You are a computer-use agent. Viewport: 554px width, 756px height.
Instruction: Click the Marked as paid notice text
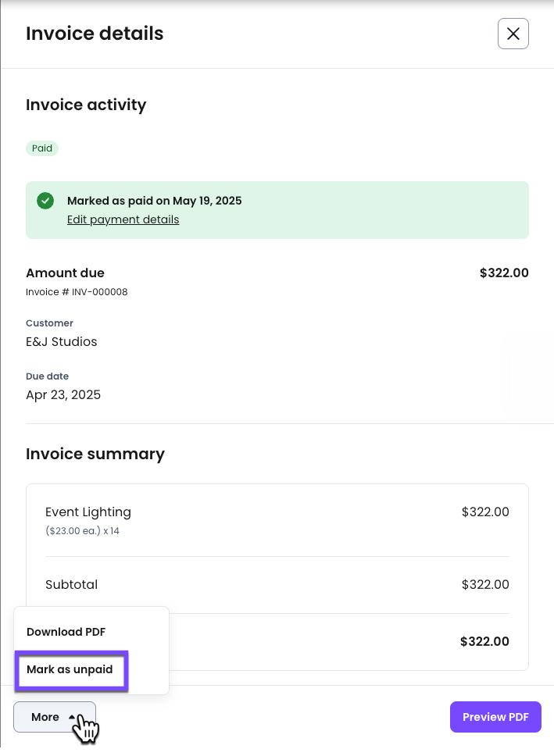(155, 201)
